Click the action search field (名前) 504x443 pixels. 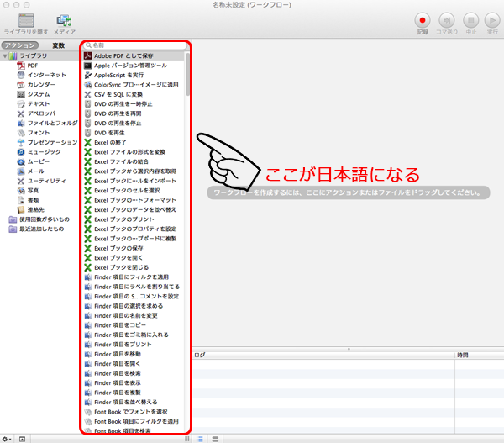[135, 45]
